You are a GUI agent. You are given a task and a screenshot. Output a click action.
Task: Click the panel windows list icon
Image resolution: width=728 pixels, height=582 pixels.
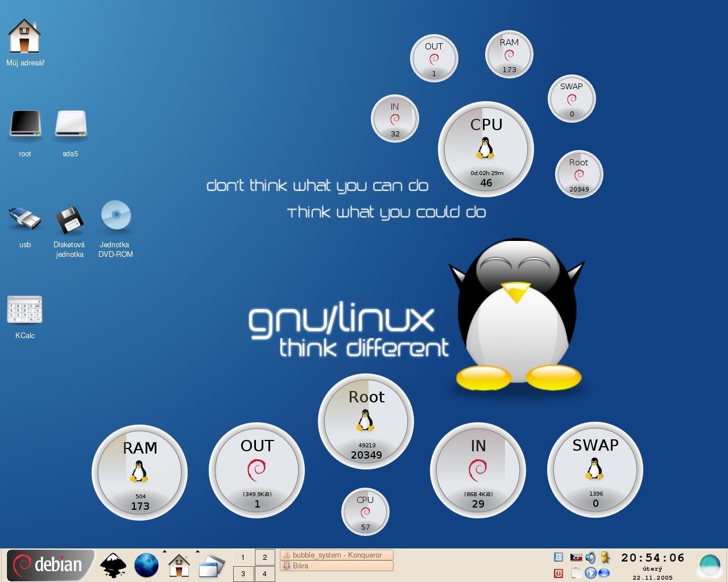tap(211, 566)
